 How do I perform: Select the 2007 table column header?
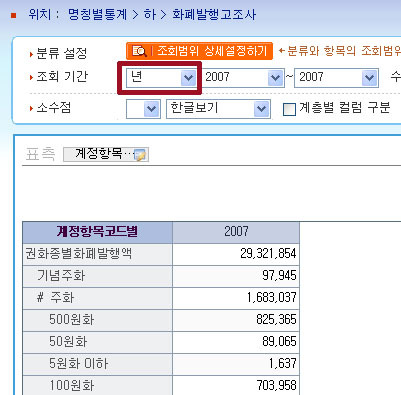[x=236, y=232]
